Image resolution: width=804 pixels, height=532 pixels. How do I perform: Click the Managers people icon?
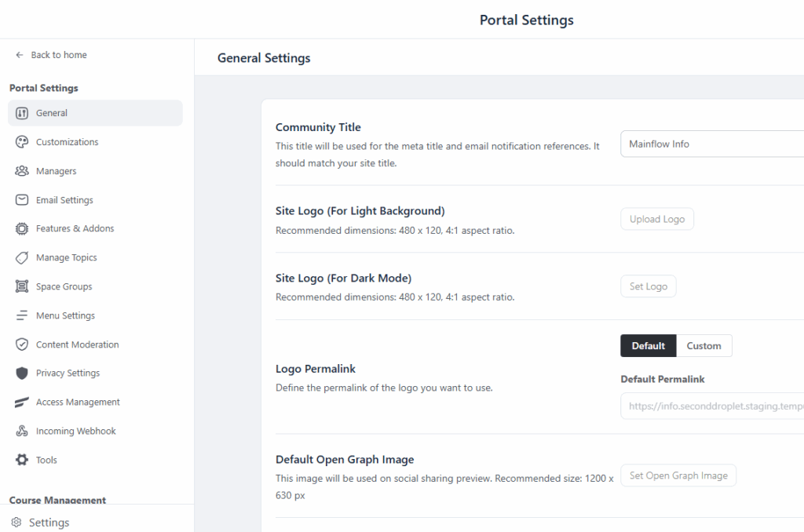point(22,171)
